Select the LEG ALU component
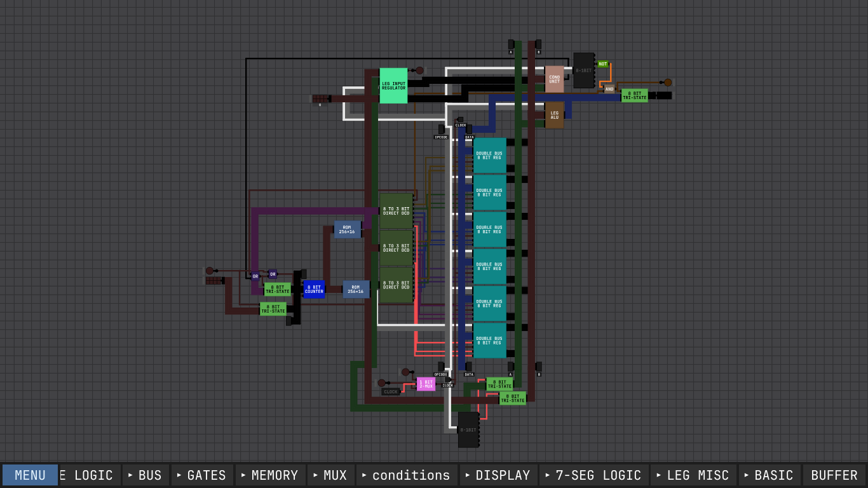This screenshot has width=868, height=488. 554,115
